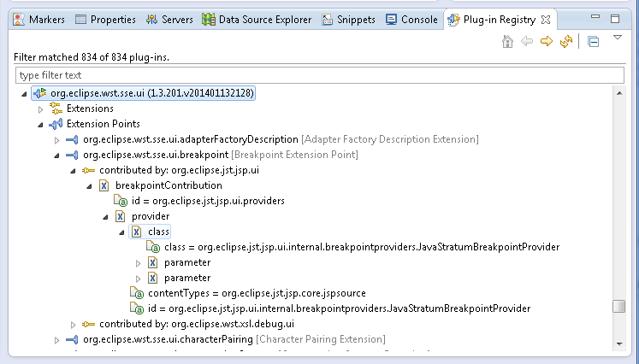Viewport: 639px width, 364px height.
Task: Open the Servers tab
Action: 169,19
